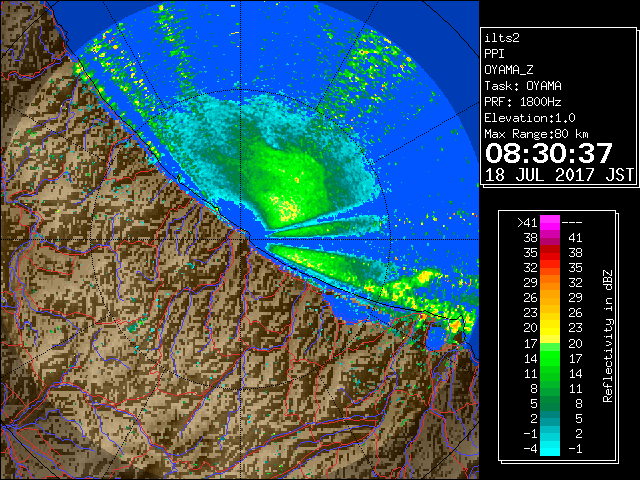The width and height of the screenshot is (640, 480).
Task: Click the date '18 JUL 2017 JST'
Action: point(559,175)
